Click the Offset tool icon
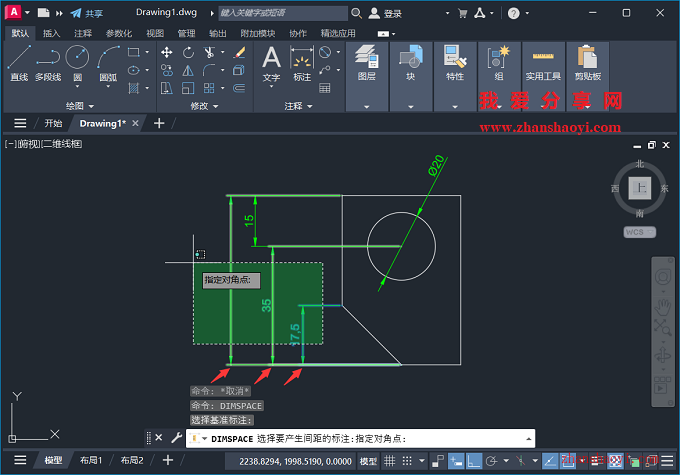The height and width of the screenshot is (475, 680). click(239, 88)
